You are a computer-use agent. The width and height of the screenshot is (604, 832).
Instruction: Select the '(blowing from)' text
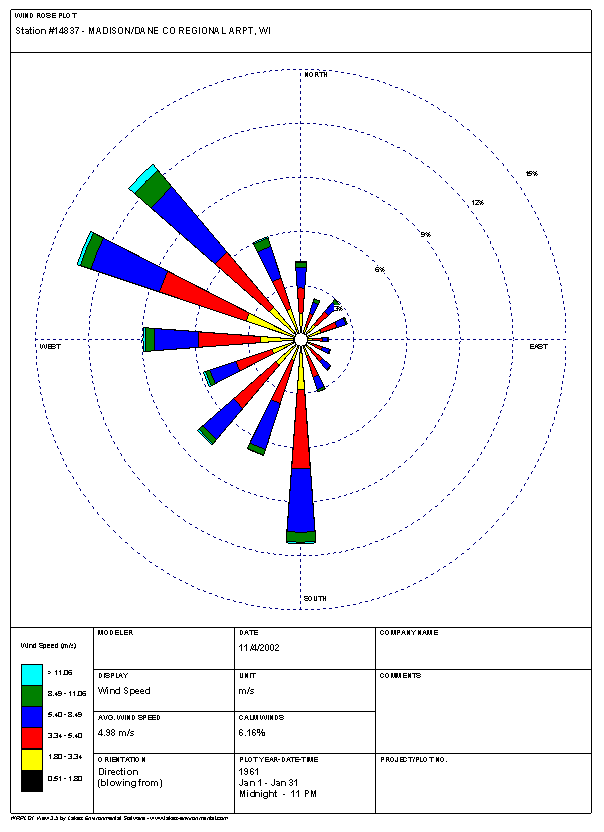[x=130, y=783]
